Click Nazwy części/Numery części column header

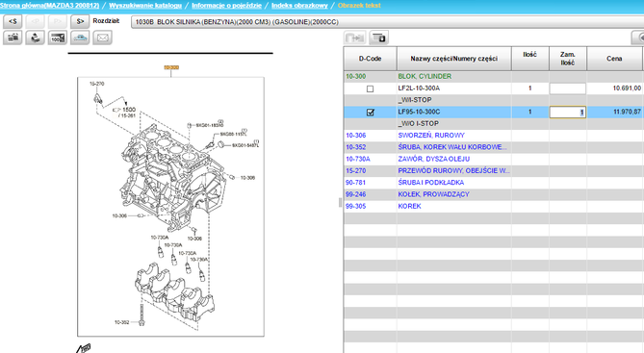(x=453, y=59)
